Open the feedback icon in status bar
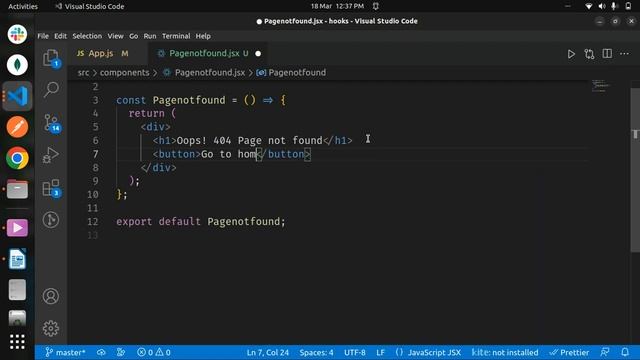 click(605, 352)
